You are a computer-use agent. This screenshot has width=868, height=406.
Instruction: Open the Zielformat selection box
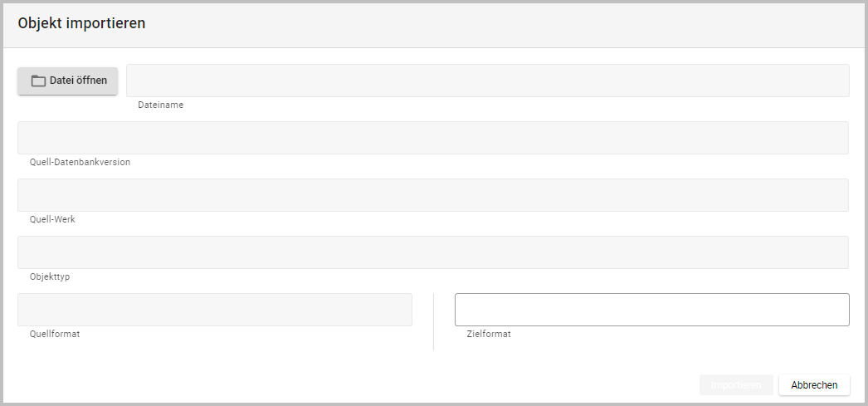click(651, 310)
